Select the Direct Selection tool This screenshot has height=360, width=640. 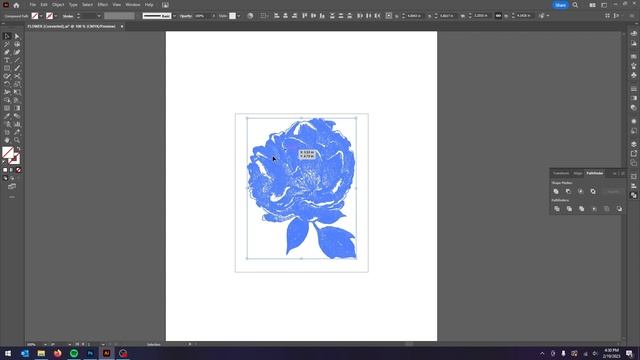pos(17,36)
